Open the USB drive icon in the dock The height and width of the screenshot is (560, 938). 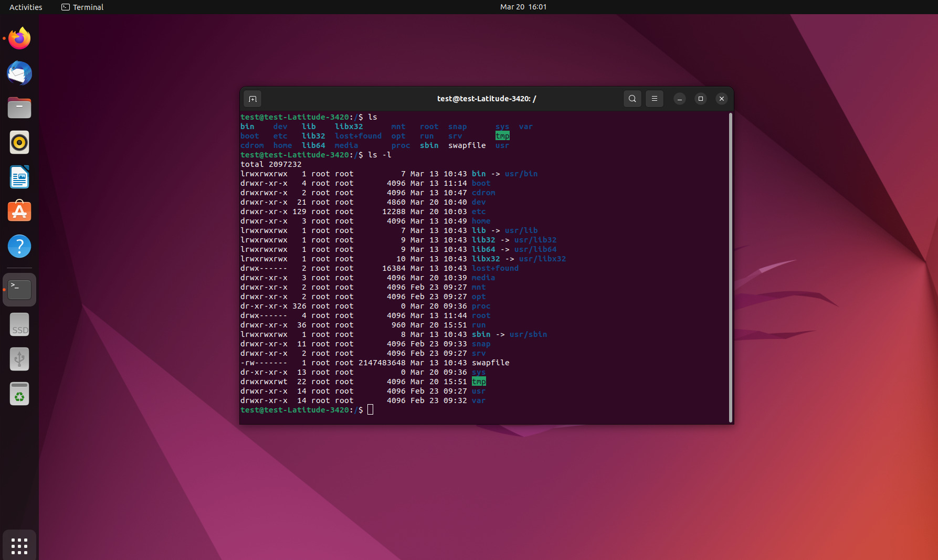[x=19, y=359]
